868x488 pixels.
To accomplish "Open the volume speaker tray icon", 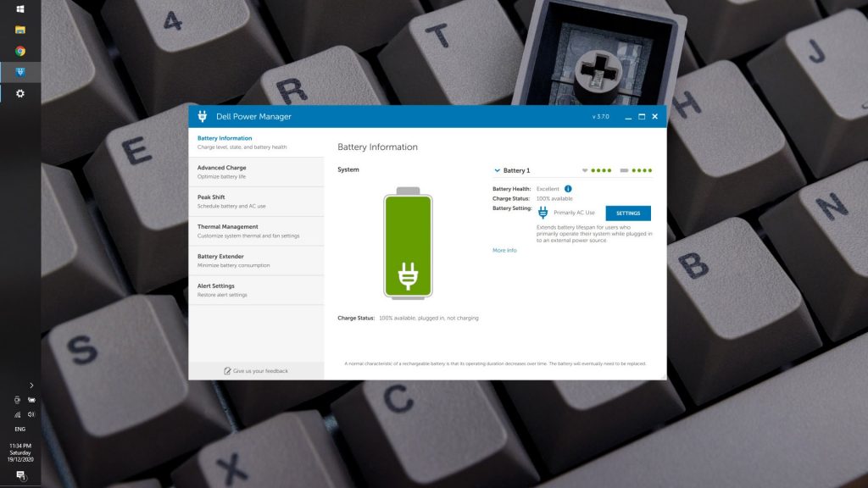I will click(x=31, y=414).
